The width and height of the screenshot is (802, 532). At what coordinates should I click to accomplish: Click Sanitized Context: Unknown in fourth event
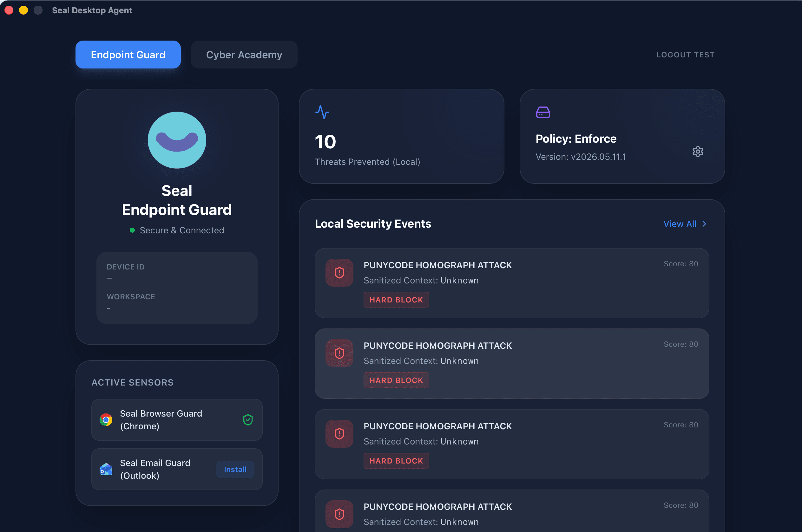421,522
